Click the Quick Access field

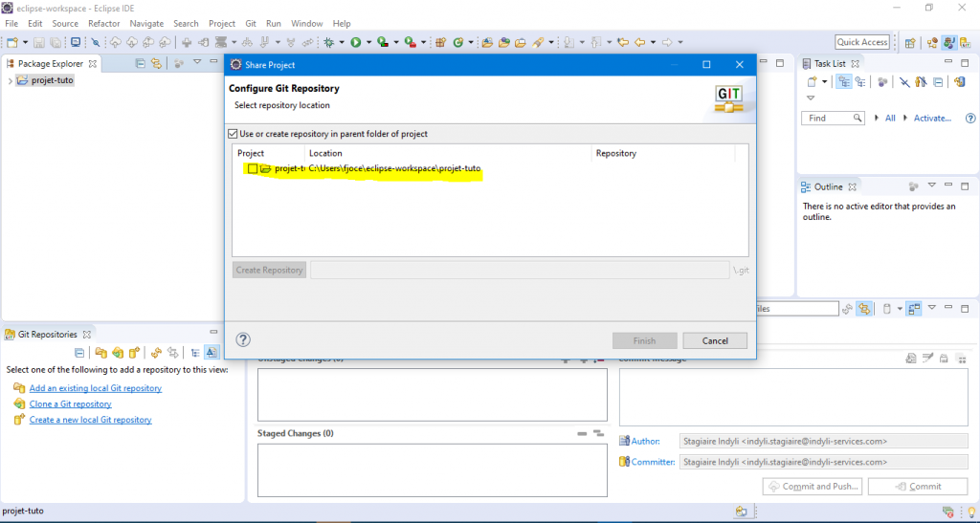pos(862,42)
